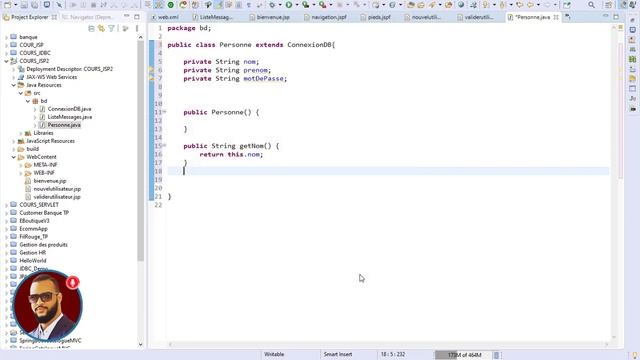Image resolution: width=640 pixels, height=360 pixels.
Task: Collapse the Java Resources node
Action: coord(13,85)
